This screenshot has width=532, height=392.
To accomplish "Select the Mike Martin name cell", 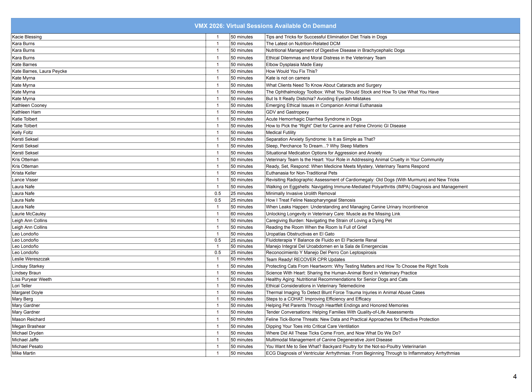I will click(24, 353).
